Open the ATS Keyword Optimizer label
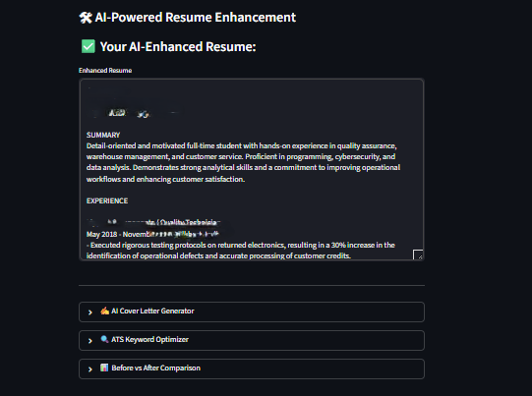532x396 pixels. (x=149, y=339)
